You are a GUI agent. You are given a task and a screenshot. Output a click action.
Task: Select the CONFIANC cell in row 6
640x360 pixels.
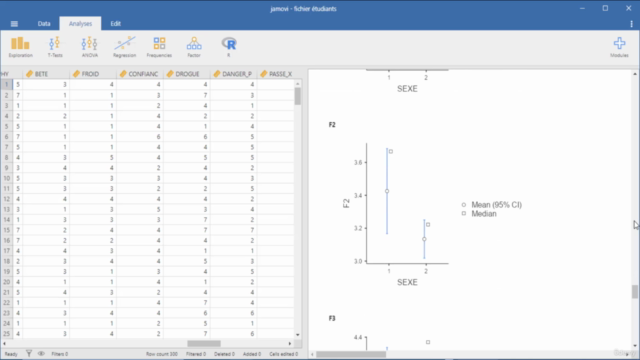(x=140, y=137)
